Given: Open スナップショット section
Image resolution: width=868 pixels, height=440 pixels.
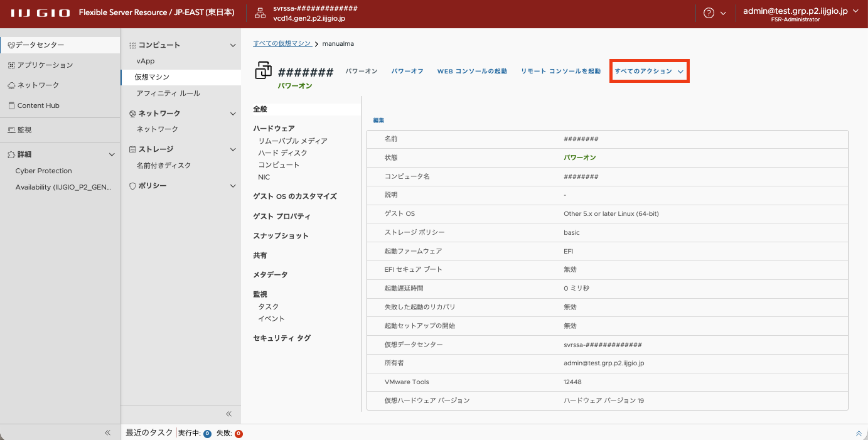Looking at the screenshot, I should tap(281, 235).
